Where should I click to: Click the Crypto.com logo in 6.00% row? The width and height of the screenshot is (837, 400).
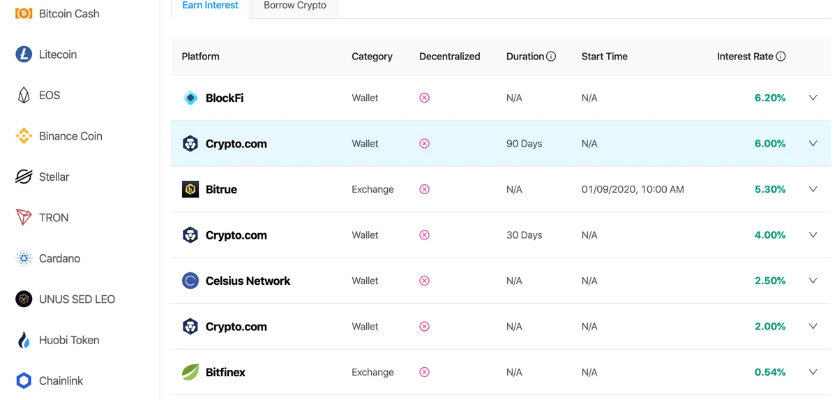pos(191,144)
